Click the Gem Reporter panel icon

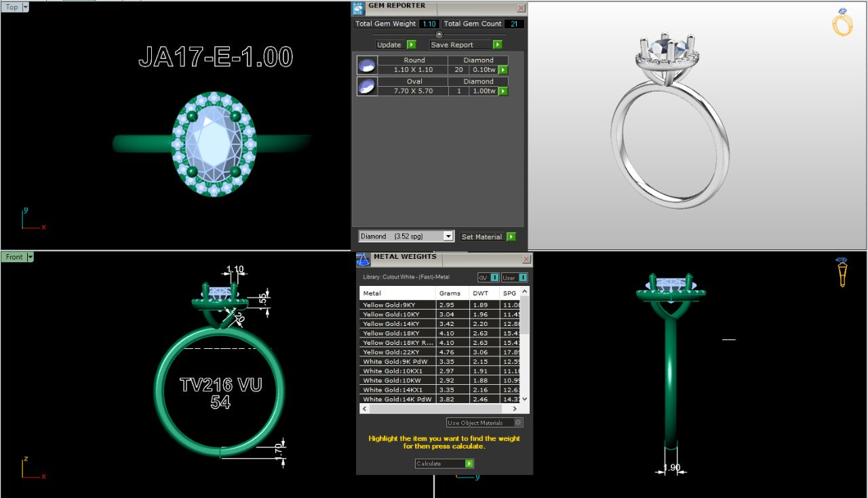(359, 8)
